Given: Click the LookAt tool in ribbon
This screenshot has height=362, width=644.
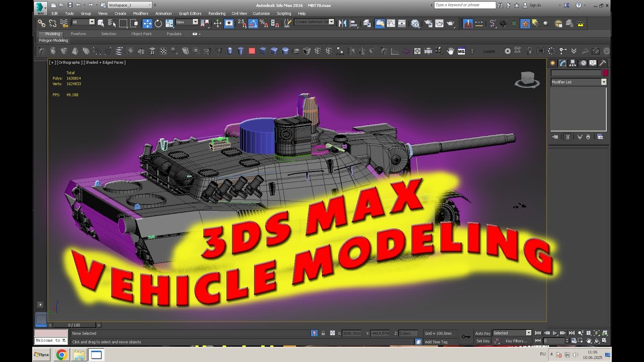Looking at the screenshot, I should tap(489, 51).
